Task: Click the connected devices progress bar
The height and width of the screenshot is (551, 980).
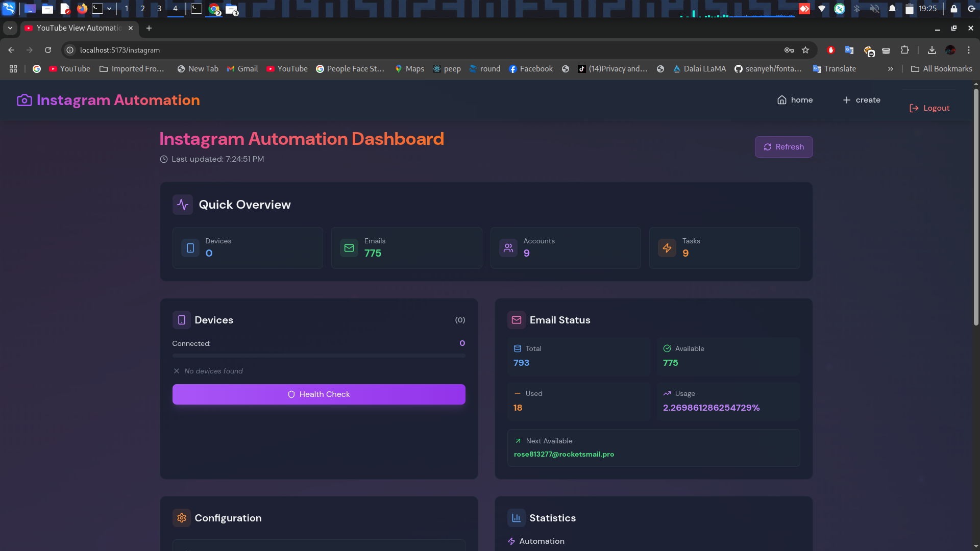Action: coord(319,356)
